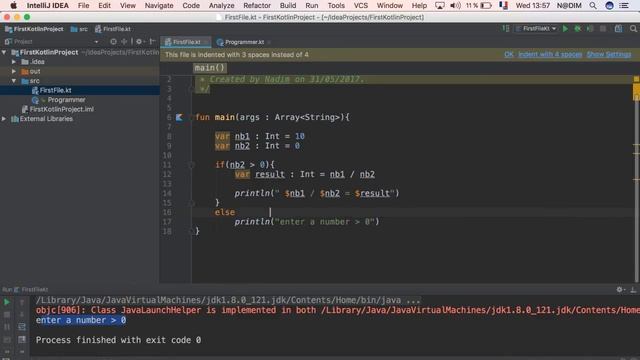Hide the Run tool window
640x360 pixels.
point(633,289)
